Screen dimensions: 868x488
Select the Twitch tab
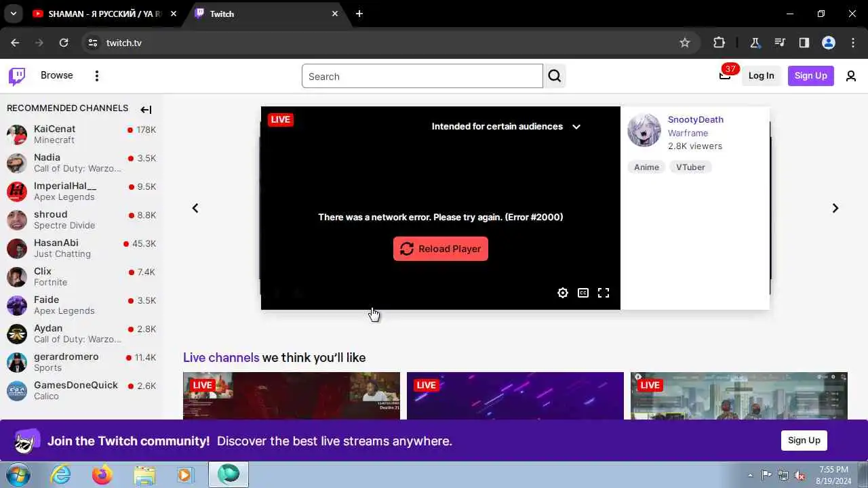pos(266,14)
